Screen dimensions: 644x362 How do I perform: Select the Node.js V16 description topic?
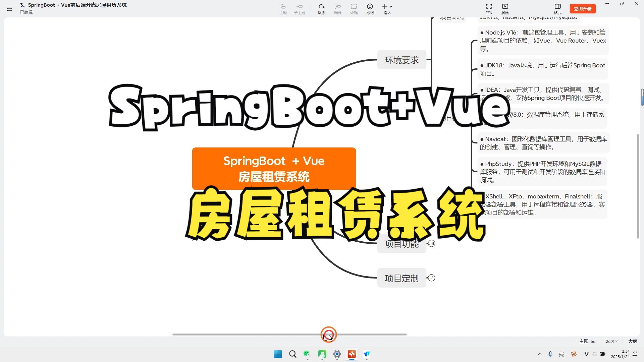click(543, 41)
